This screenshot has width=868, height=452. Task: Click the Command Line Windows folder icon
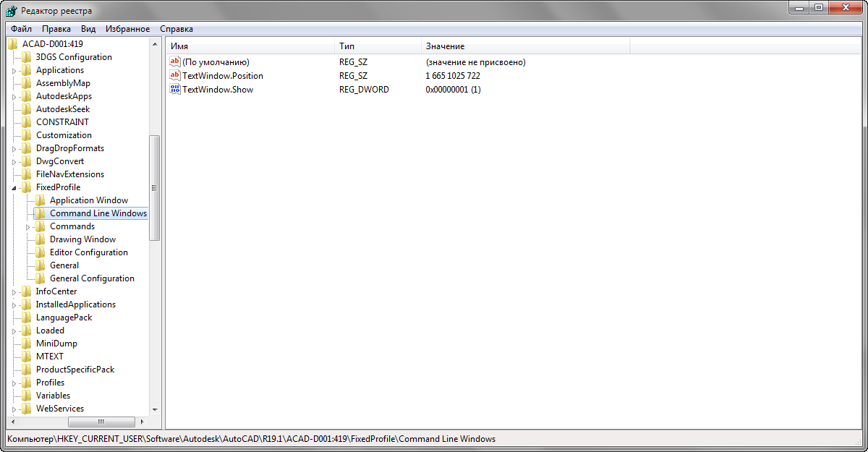coord(41,213)
